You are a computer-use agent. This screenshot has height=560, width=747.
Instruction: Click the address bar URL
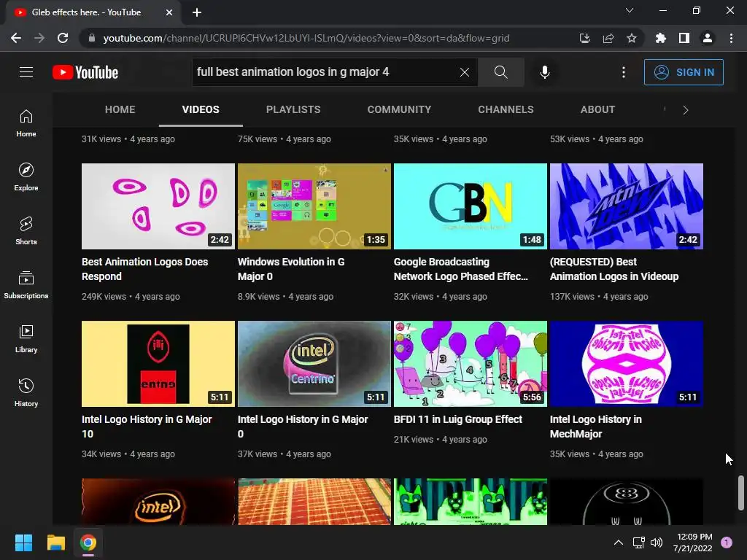pos(306,38)
